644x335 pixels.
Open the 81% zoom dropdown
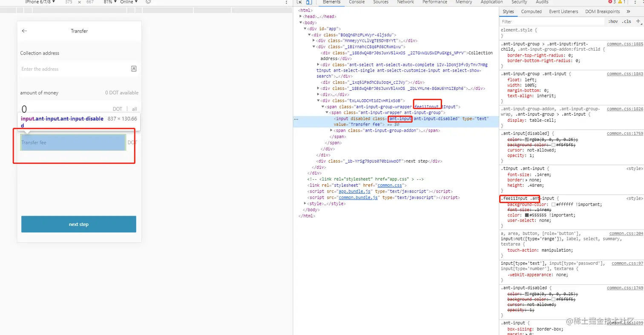(109, 2)
